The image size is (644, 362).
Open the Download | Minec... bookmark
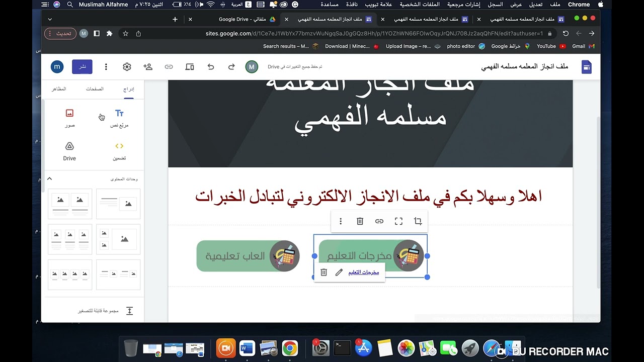coord(352,46)
